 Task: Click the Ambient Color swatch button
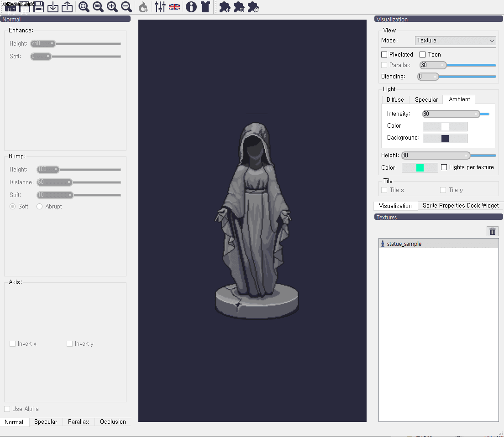click(x=445, y=126)
